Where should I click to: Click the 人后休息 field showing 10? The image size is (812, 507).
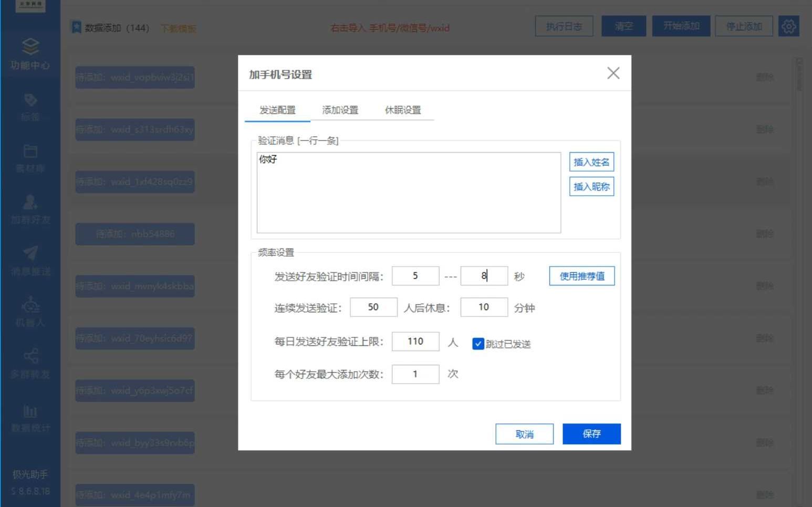click(484, 307)
